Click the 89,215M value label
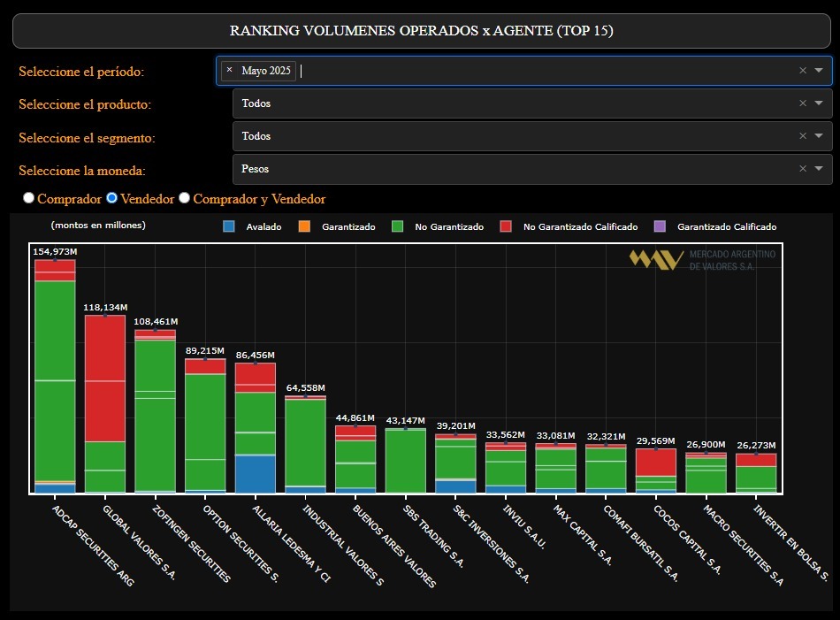The width and height of the screenshot is (840, 620). (x=205, y=350)
